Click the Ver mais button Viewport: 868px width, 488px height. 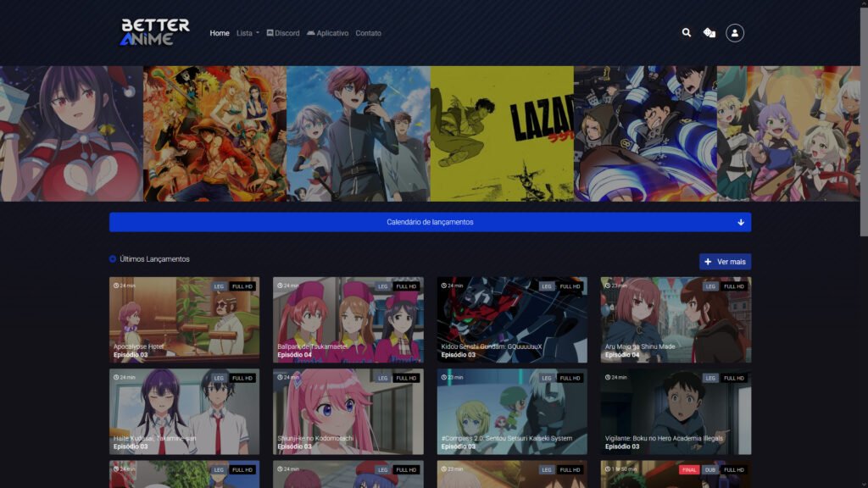(726, 262)
